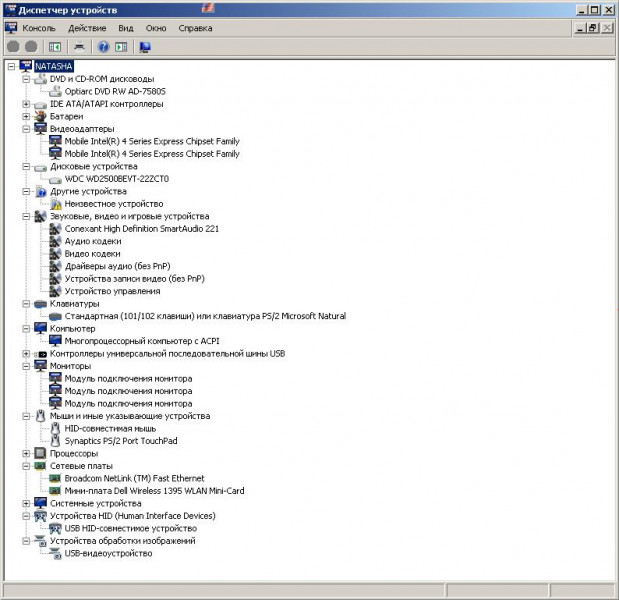Screen dimensions: 619x600
Task: Expand the USB controllers category
Action: click(26, 354)
